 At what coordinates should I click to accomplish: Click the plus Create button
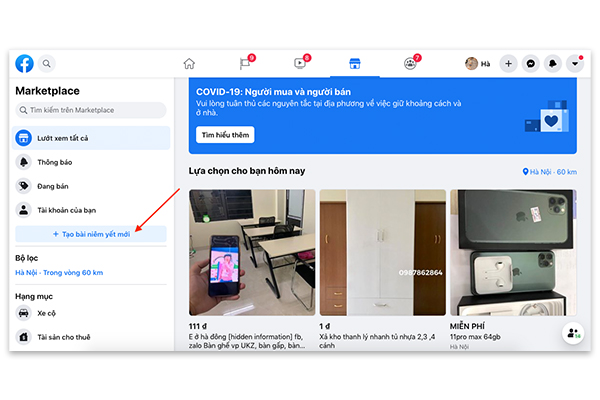point(509,64)
